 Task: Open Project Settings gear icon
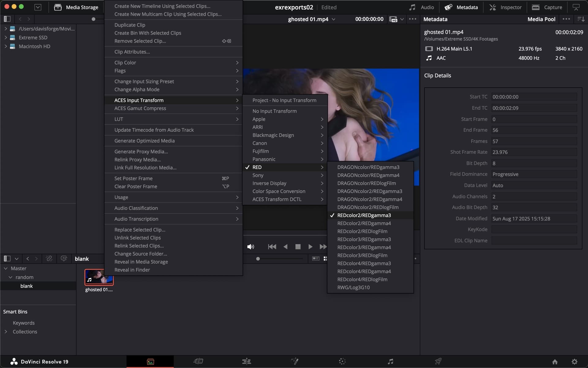(575, 362)
